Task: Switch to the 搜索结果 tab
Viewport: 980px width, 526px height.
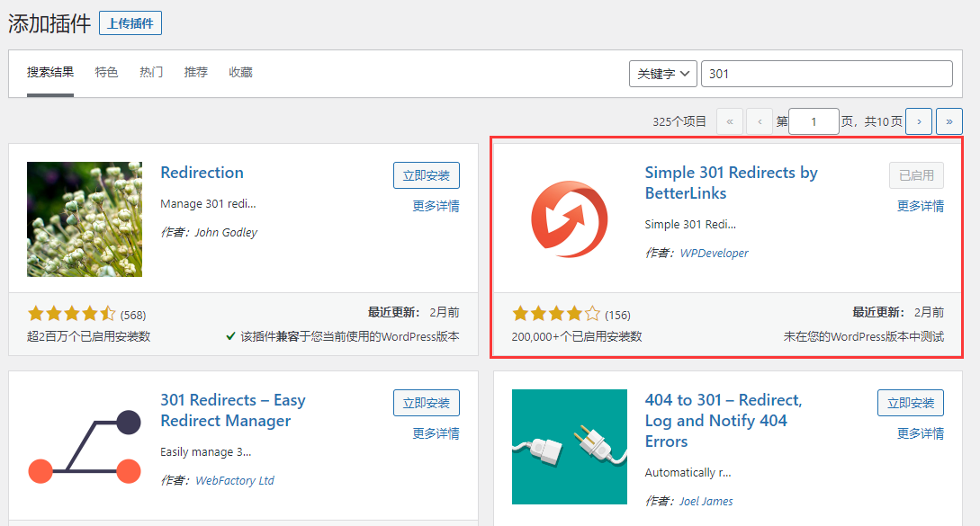Action: point(50,73)
